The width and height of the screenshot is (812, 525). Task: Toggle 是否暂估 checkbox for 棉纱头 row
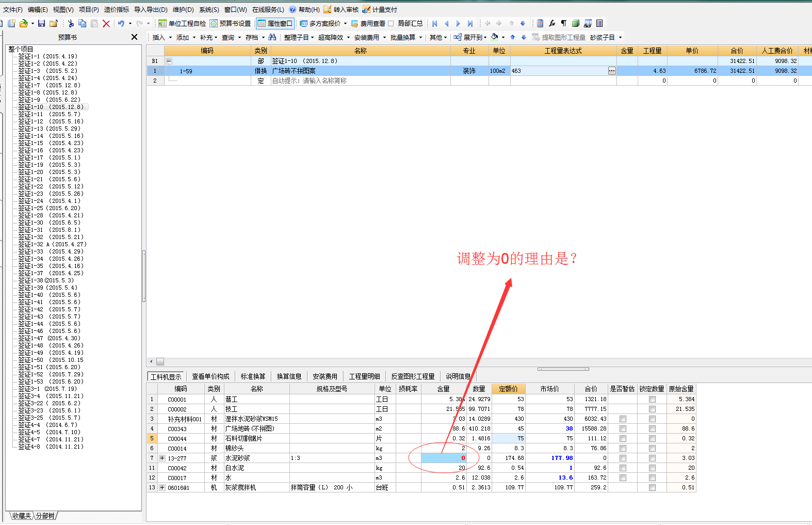point(623,449)
